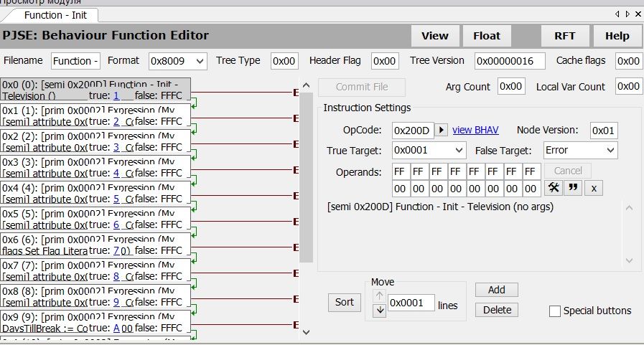The width and height of the screenshot is (644, 345).
Task: Follow true target link A in node 0x9
Action: point(116,329)
